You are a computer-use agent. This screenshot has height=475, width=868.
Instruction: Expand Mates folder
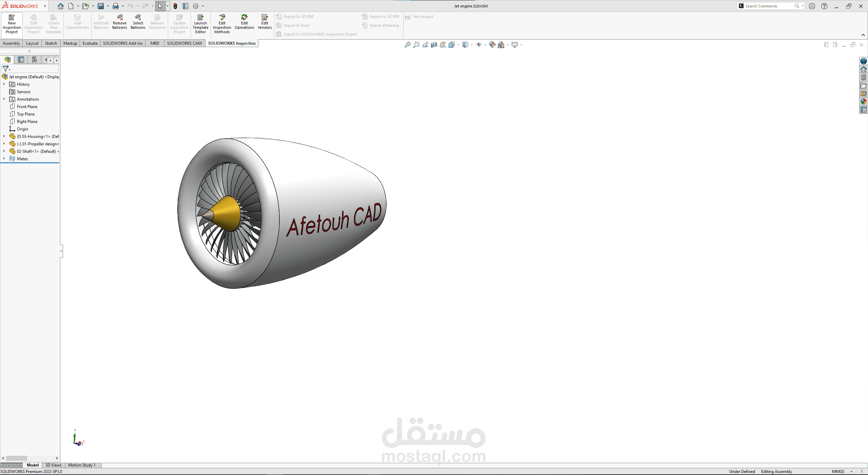point(4,159)
